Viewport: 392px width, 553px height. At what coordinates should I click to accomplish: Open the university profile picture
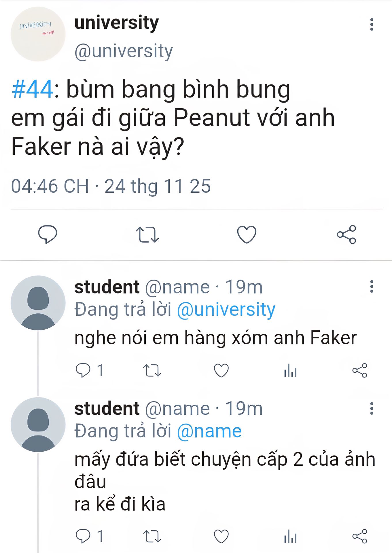click(38, 34)
